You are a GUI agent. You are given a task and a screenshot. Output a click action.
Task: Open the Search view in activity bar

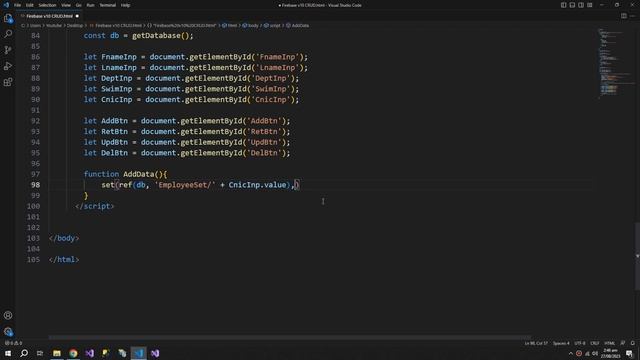(x=8, y=34)
